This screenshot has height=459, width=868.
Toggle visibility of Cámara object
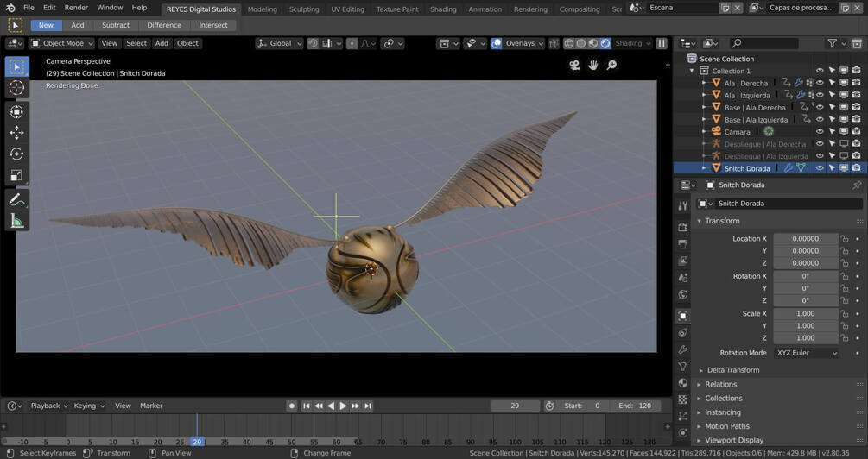[x=820, y=132]
